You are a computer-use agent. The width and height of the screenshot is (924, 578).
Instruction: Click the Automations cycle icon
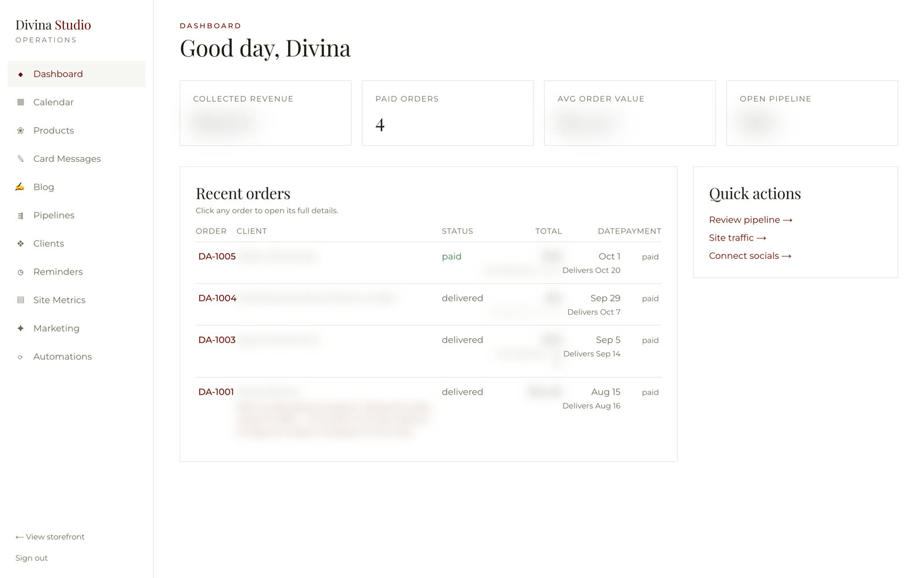pyautogui.click(x=21, y=357)
